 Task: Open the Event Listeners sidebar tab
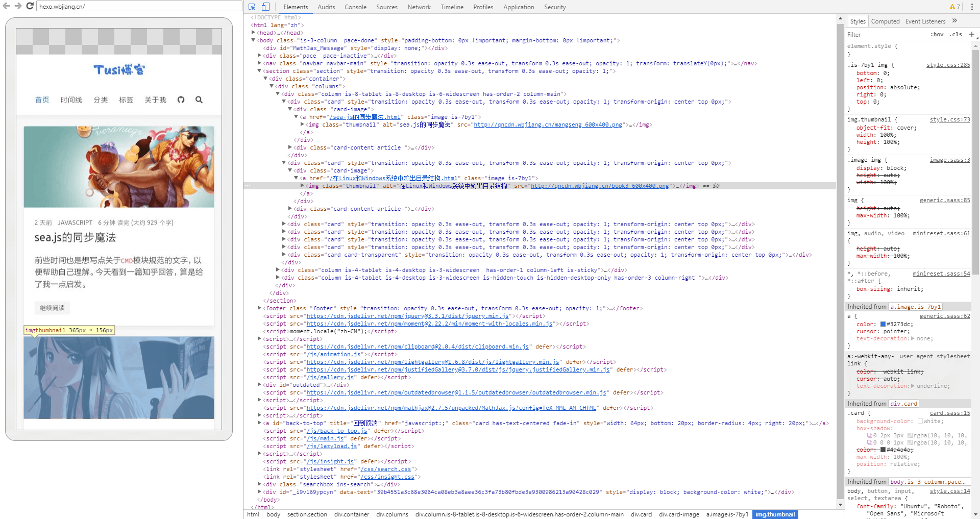tap(925, 21)
